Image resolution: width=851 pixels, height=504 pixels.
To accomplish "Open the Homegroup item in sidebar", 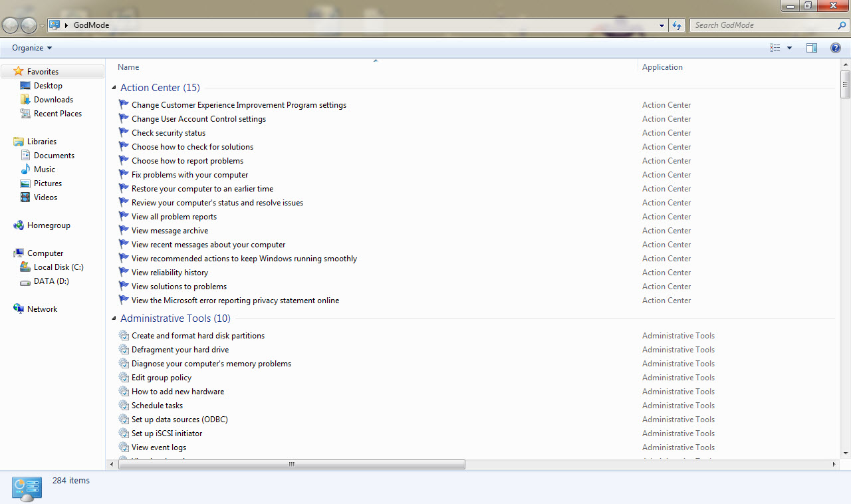I will (x=49, y=225).
